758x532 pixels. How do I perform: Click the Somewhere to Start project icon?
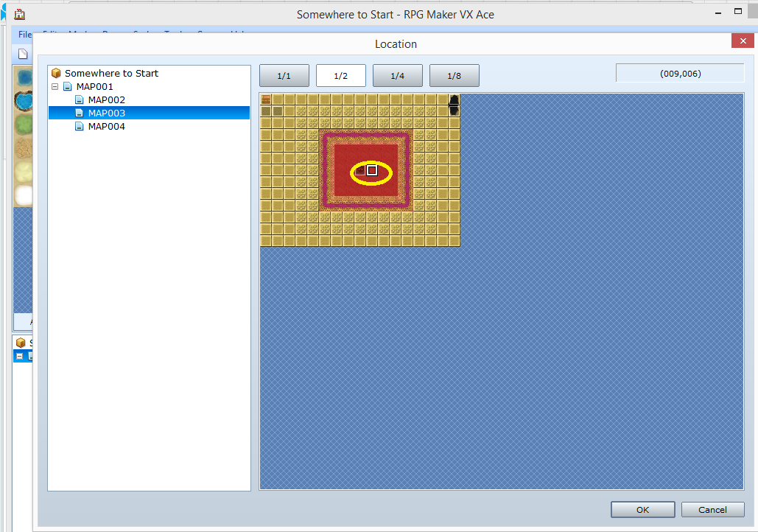click(x=56, y=73)
